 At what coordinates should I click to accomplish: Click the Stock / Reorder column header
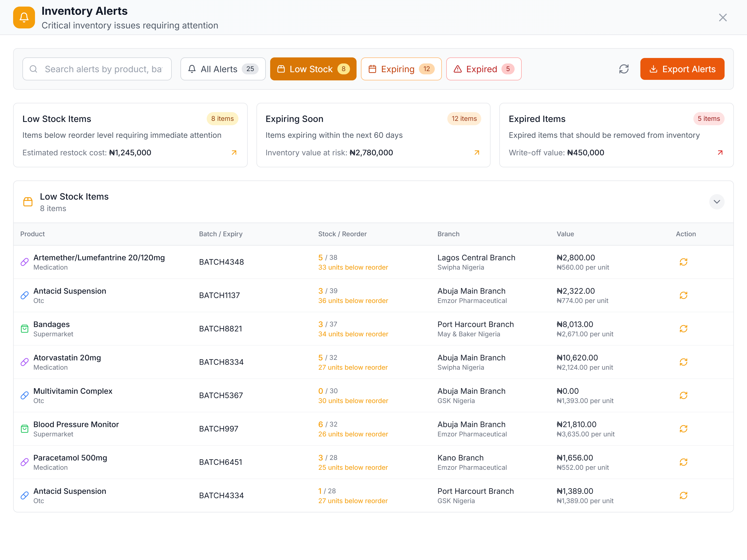click(x=342, y=234)
